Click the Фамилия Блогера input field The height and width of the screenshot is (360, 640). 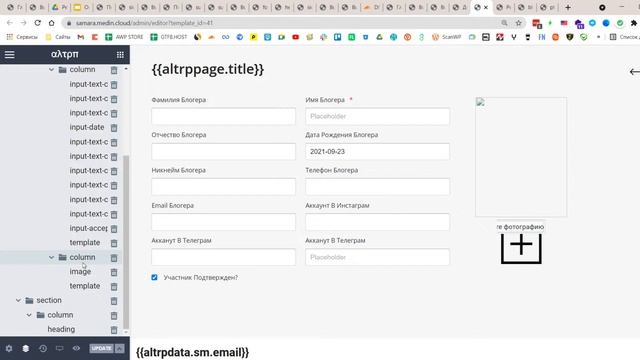[223, 116]
